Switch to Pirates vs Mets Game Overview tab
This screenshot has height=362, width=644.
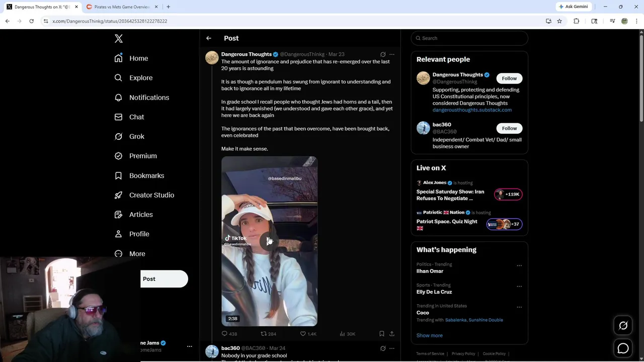pyautogui.click(x=122, y=7)
